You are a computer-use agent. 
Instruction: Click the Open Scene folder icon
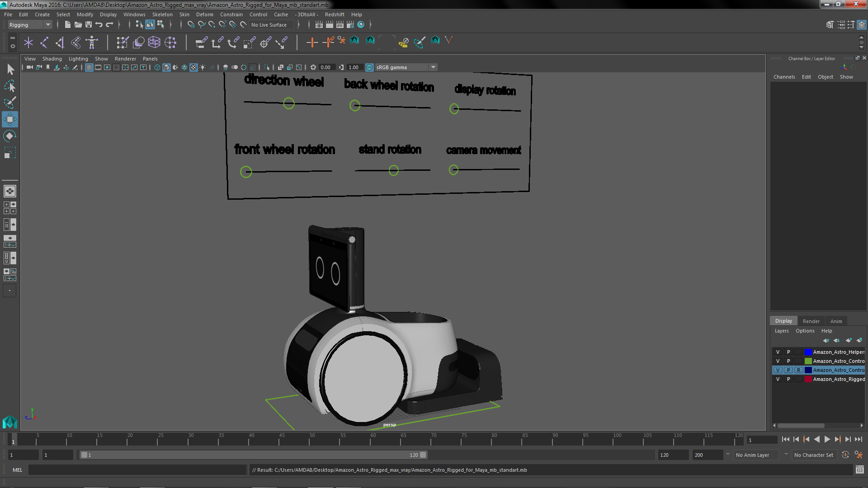(78, 25)
